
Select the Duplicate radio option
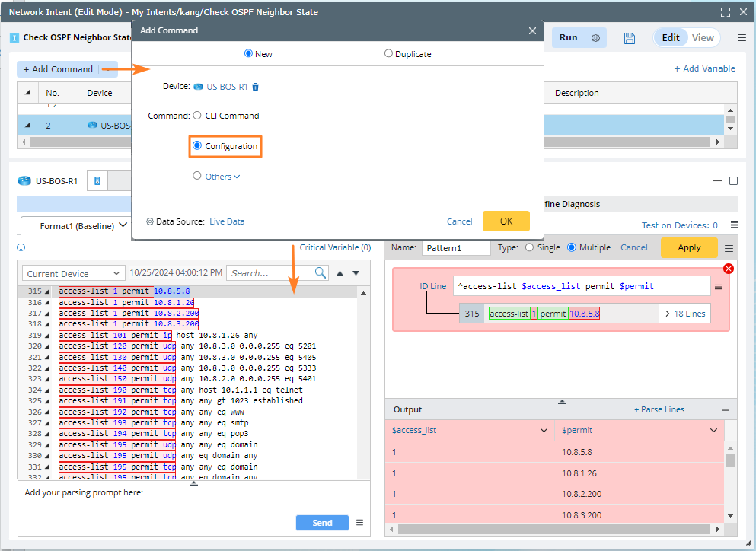pyautogui.click(x=388, y=53)
